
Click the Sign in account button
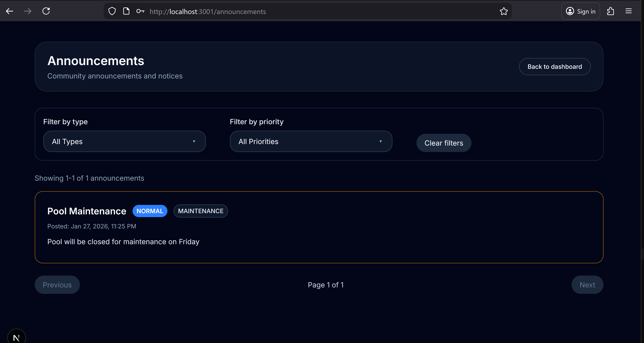click(581, 11)
